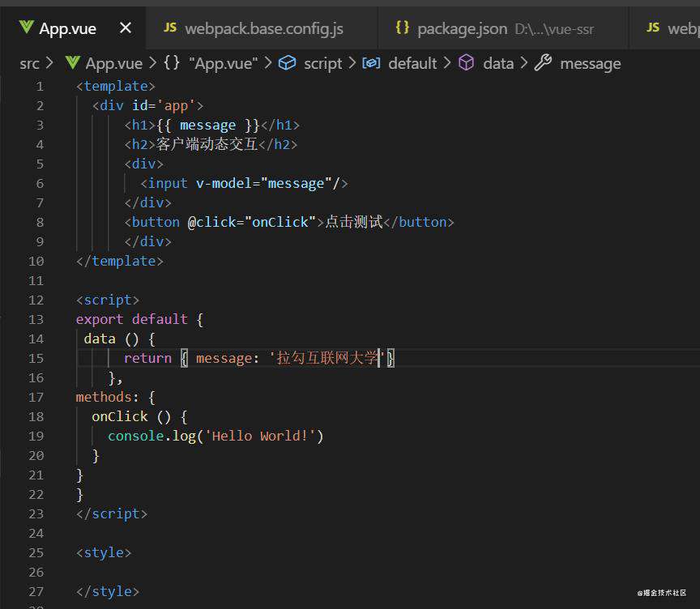Click the default breadcrumb

[412, 63]
